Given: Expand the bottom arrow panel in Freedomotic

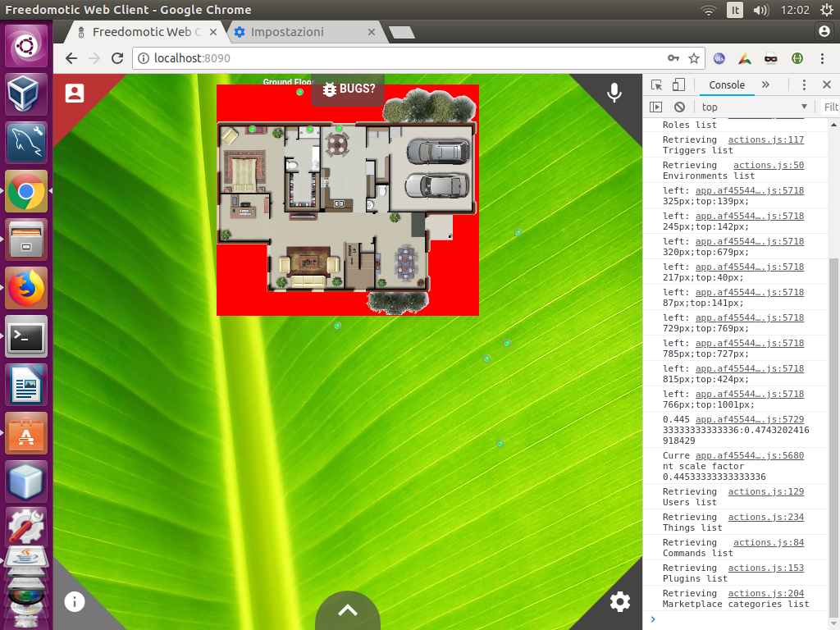Looking at the screenshot, I should (x=347, y=611).
